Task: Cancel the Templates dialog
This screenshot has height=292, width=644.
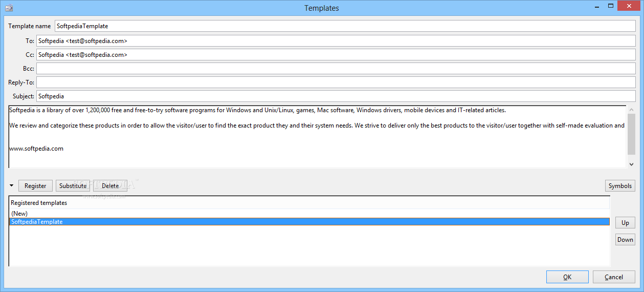Action: pos(614,277)
